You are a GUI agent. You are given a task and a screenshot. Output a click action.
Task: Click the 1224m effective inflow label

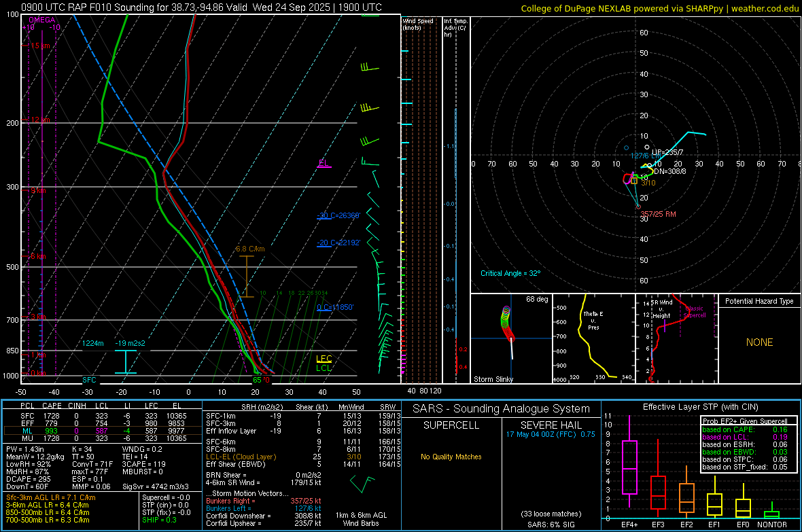click(93, 343)
